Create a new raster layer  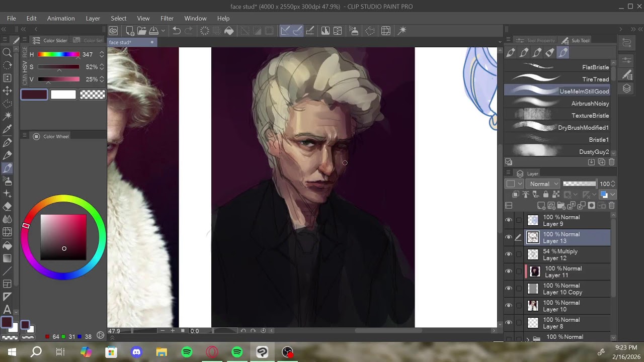(x=541, y=205)
